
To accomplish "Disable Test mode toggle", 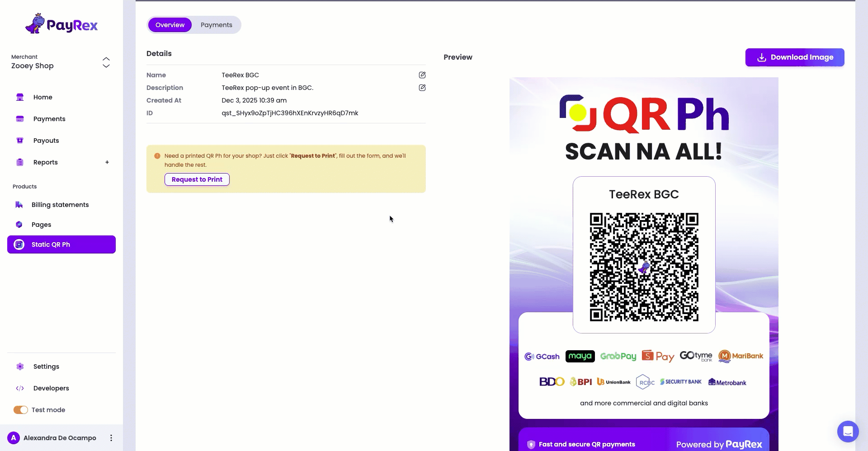I will (20, 410).
